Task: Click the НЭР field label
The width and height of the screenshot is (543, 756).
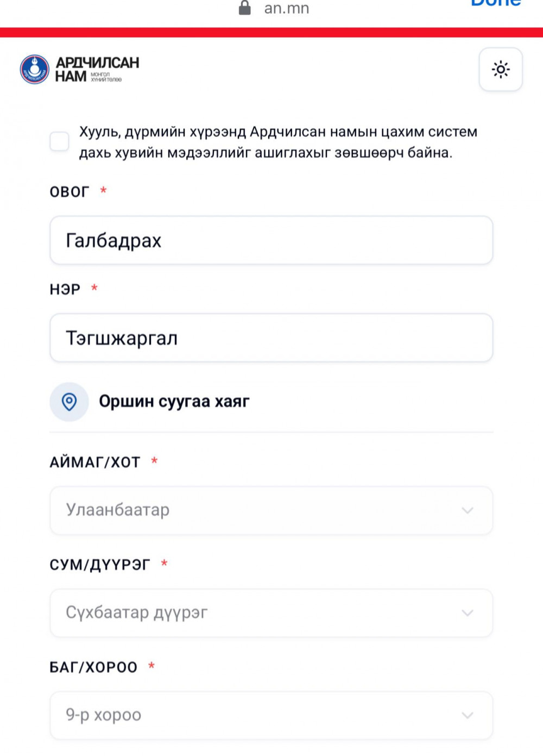Action: tap(65, 289)
